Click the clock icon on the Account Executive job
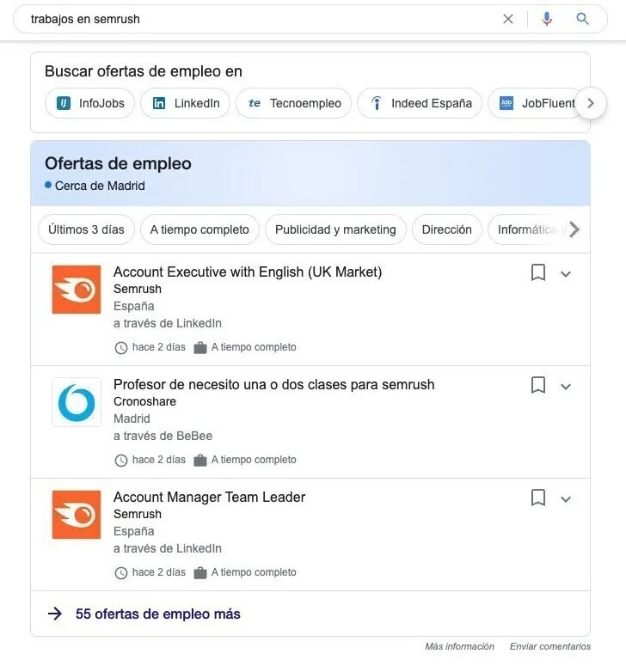 pos(121,347)
